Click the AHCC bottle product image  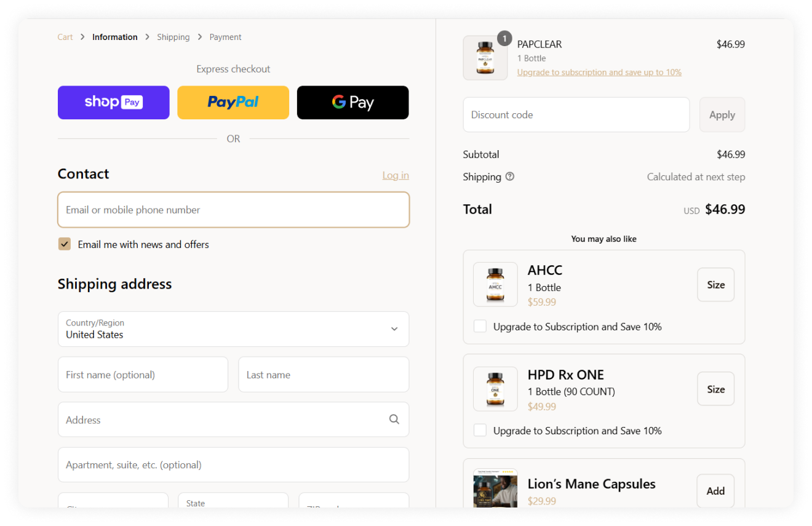pyautogui.click(x=495, y=284)
